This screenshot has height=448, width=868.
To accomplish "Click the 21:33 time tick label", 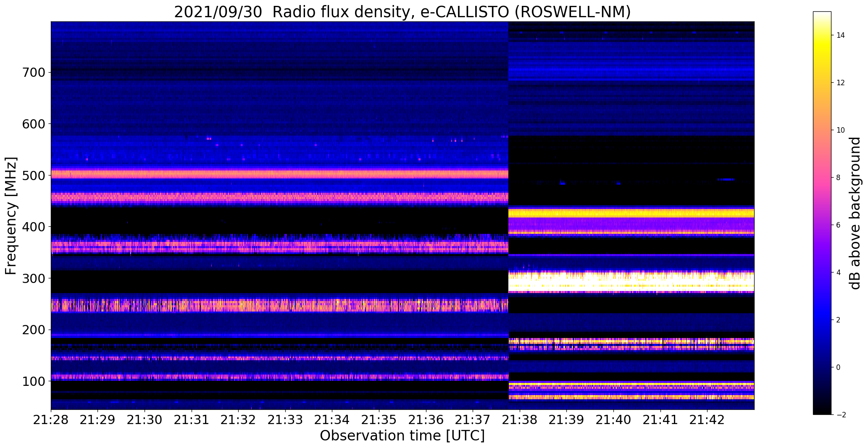I will pyautogui.click(x=286, y=420).
